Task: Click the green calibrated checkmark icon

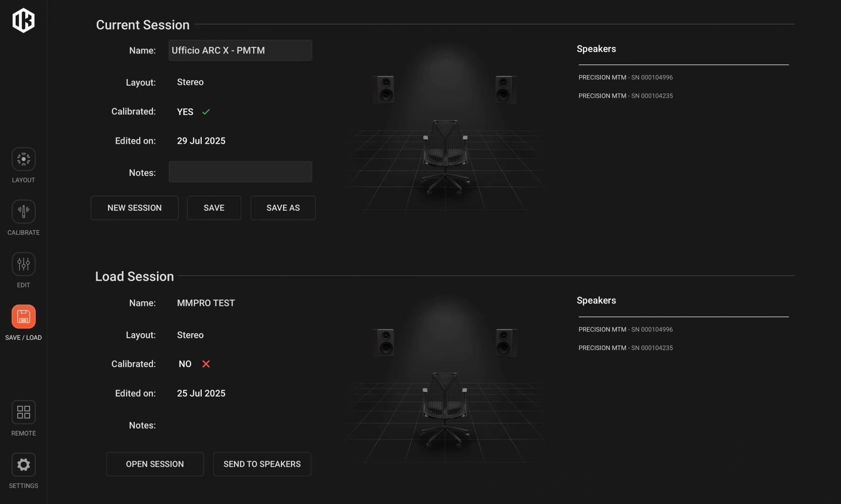Action: click(x=206, y=112)
